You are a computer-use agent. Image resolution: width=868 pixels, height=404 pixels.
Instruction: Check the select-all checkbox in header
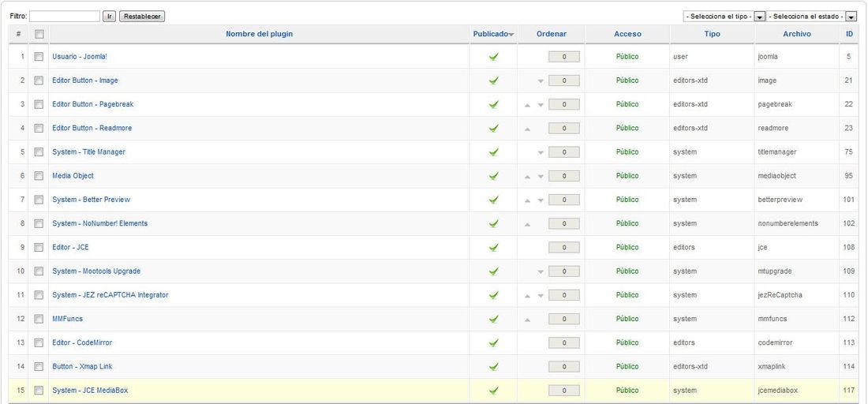tap(39, 34)
